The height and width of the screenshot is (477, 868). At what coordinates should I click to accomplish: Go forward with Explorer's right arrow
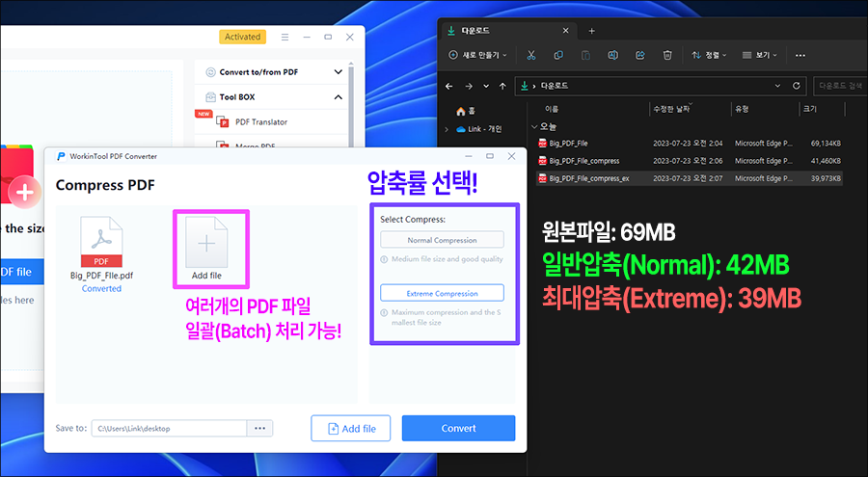(469, 86)
